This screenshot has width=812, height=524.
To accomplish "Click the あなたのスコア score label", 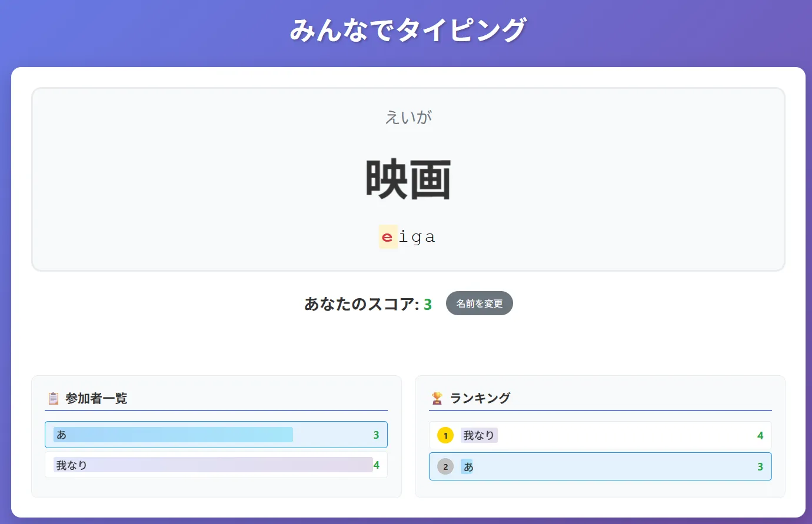I will (x=361, y=304).
